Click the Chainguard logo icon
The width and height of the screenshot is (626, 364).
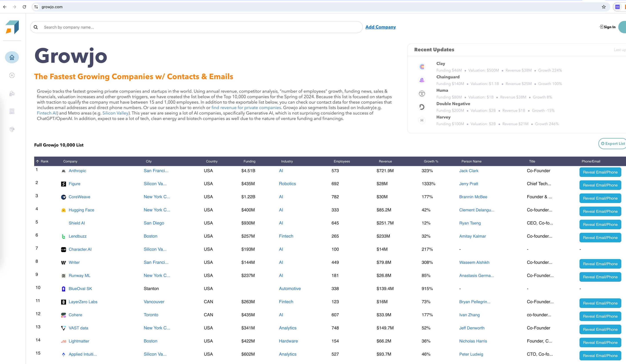pyautogui.click(x=422, y=80)
